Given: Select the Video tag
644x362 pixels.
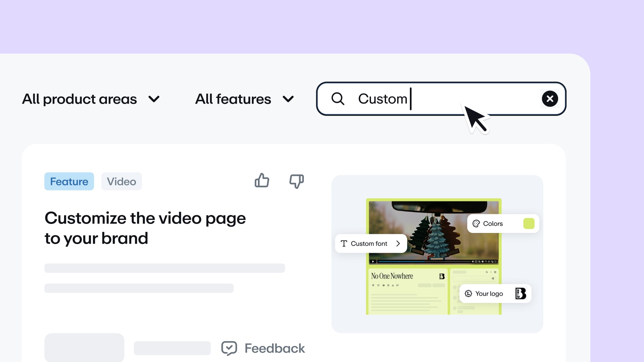Looking at the screenshot, I should (121, 181).
